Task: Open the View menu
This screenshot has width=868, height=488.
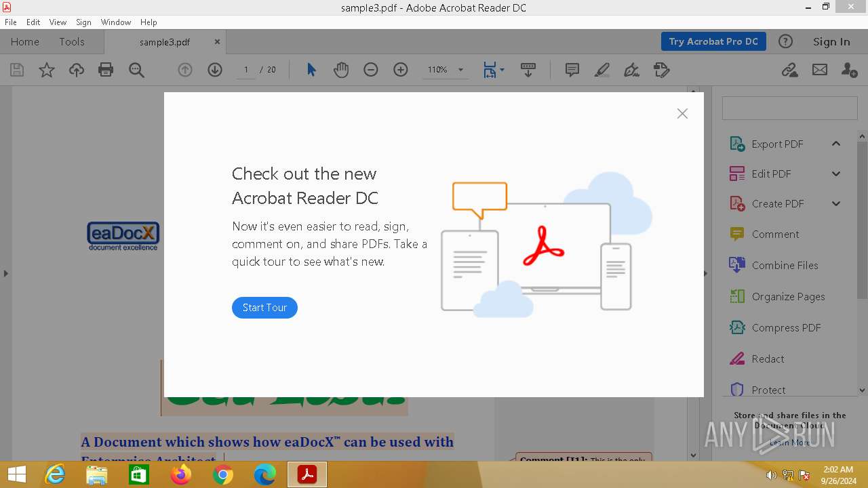Action: [58, 22]
